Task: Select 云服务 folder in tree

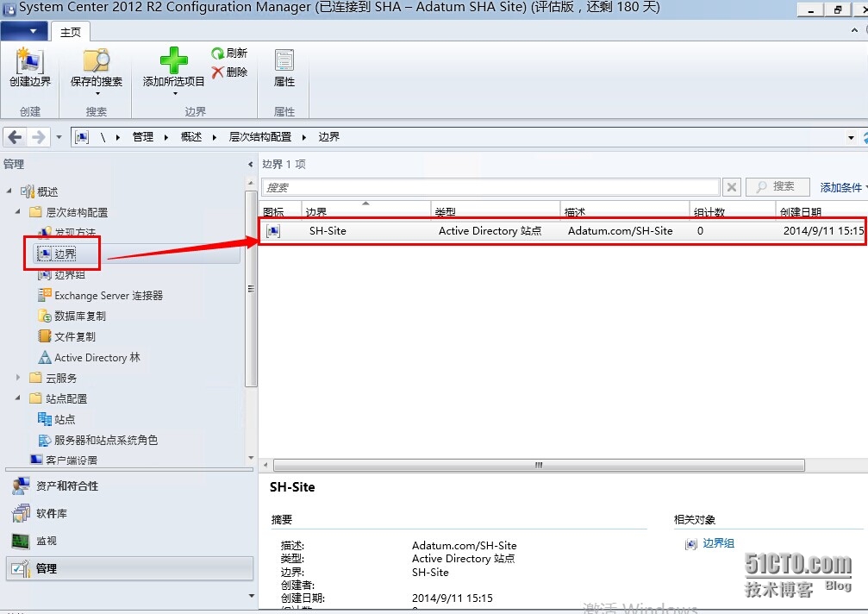Action: (53, 378)
